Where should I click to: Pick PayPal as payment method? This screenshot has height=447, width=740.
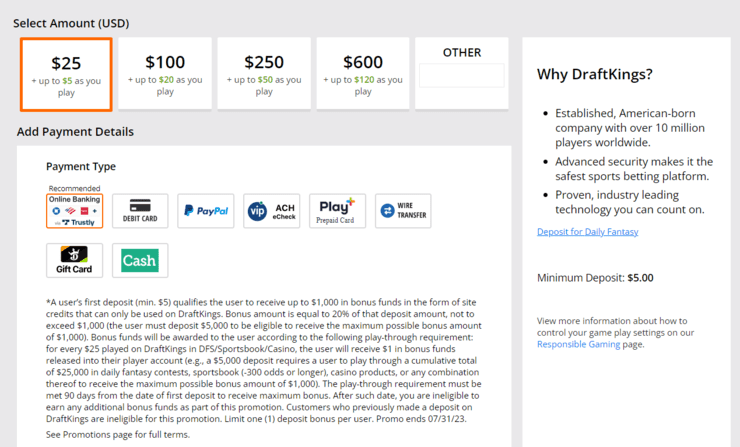coord(206,211)
